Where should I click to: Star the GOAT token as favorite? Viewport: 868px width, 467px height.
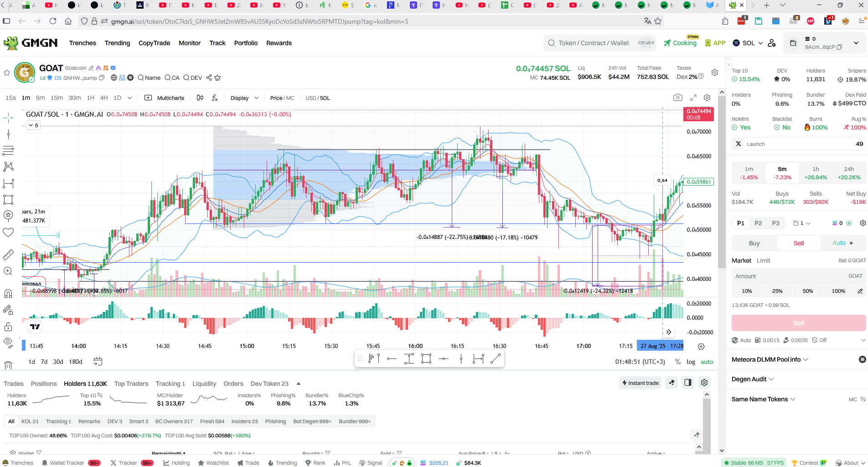pyautogui.click(x=7, y=73)
